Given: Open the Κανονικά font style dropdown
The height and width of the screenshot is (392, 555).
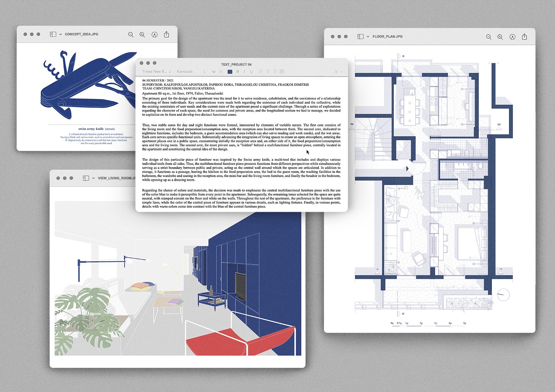Looking at the screenshot, I should (191, 72).
